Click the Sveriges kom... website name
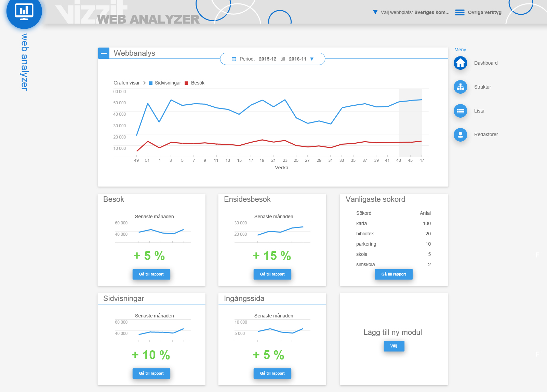 432,12
